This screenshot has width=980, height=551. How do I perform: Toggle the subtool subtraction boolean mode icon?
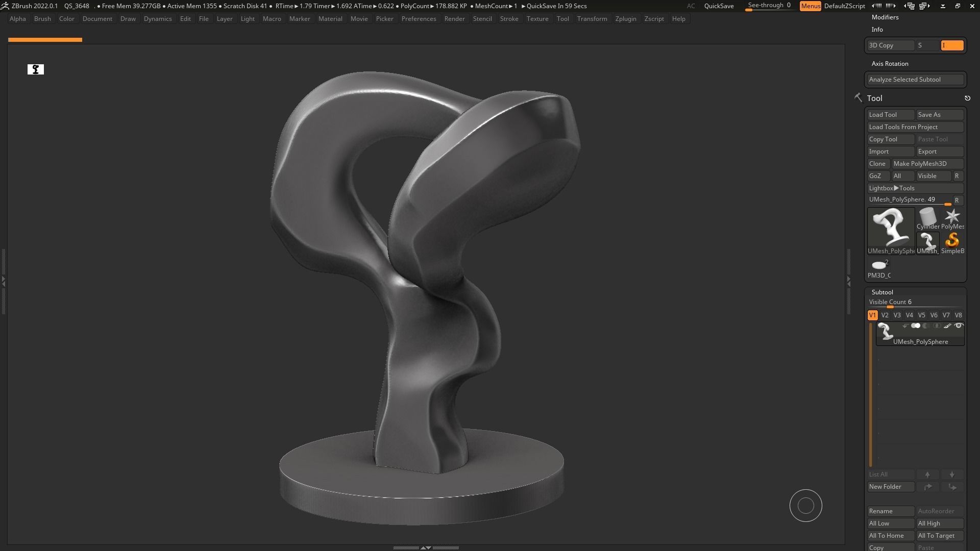926,325
